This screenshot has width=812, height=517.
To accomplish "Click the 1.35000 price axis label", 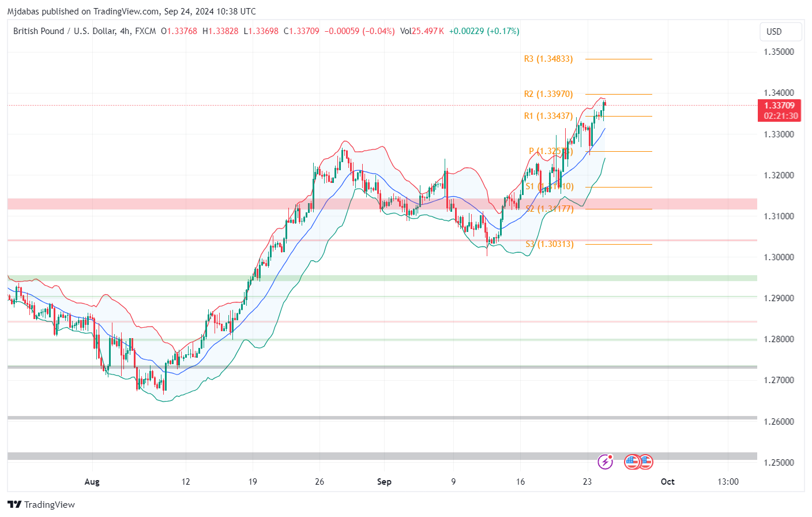I will 779,52.
